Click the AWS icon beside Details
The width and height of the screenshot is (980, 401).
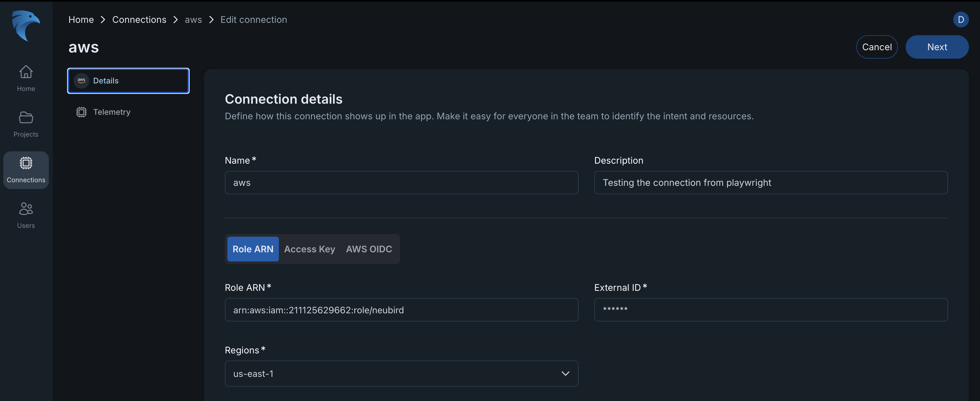tap(81, 81)
